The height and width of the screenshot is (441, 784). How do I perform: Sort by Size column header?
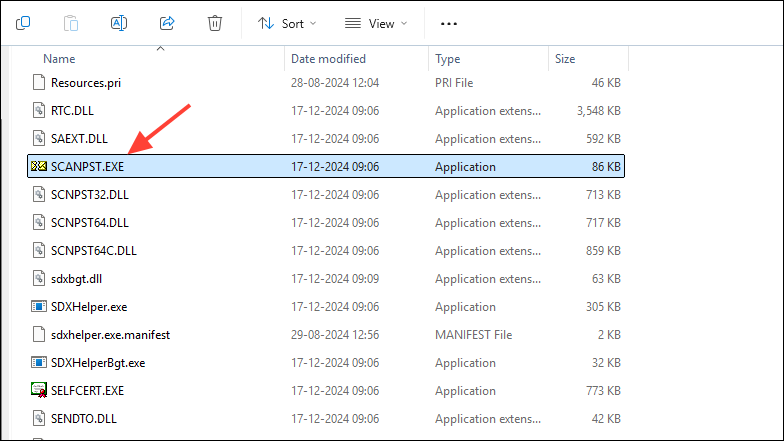[x=565, y=59]
